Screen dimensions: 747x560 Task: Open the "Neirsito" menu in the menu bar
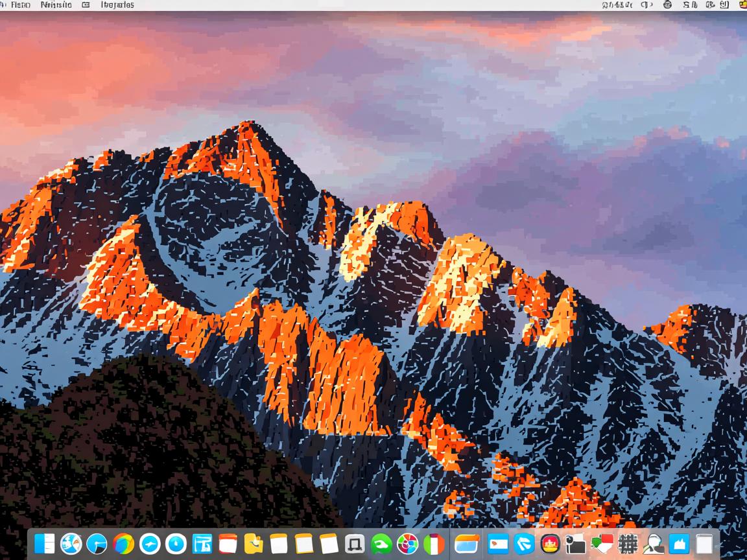click(56, 5)
